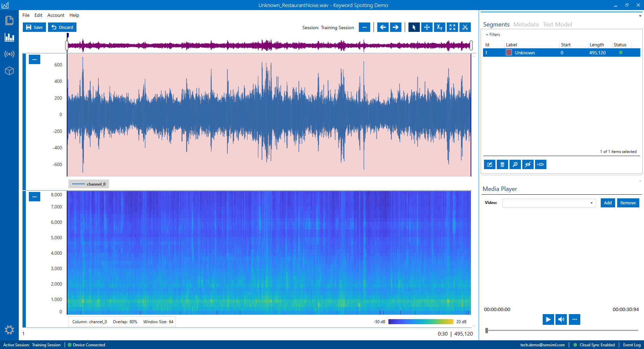
Task: Switch to the Test Model tab
Action: point(557,24)
